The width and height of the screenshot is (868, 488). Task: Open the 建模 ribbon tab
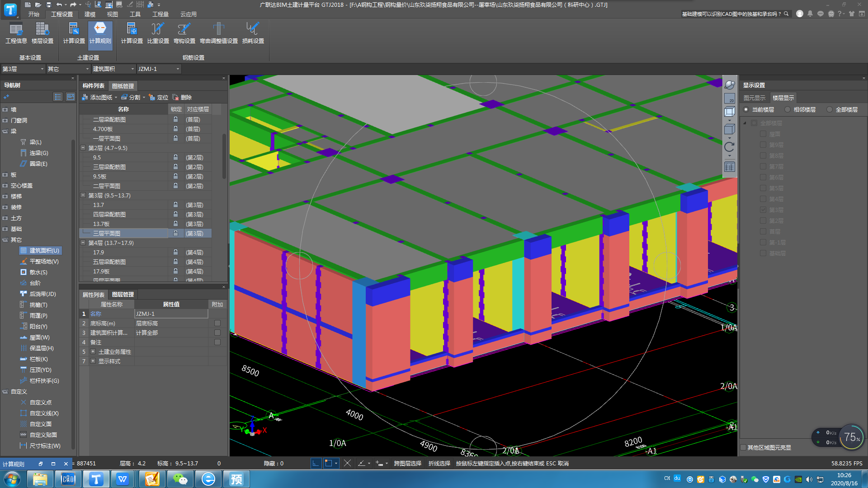coord(90,14)
